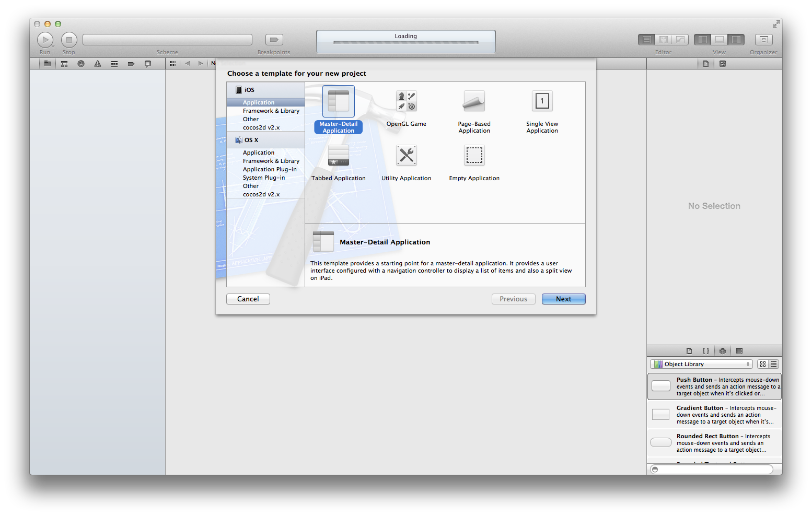This screenshot has height=516, width=812.
Task: Select cocos2d v2.x under OS X
Action: (265, 194)
